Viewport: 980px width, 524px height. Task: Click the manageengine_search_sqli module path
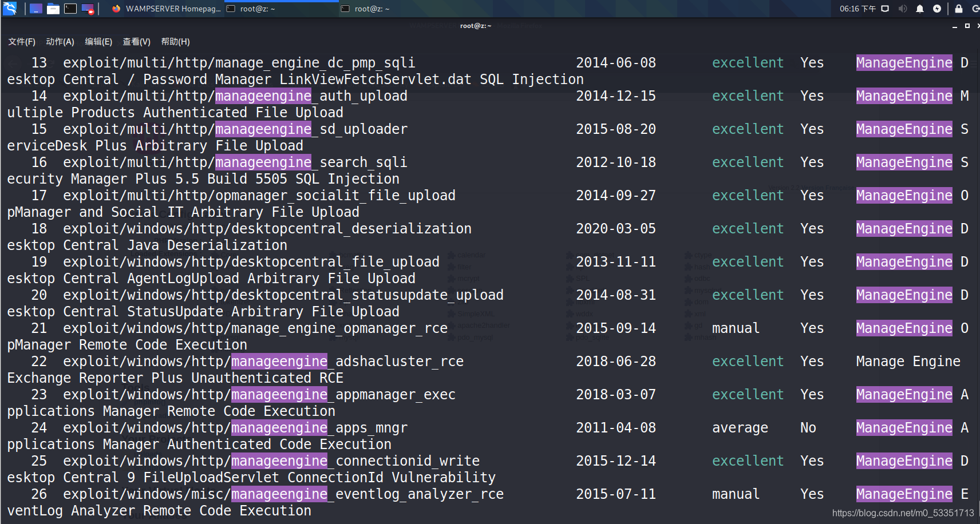pyautogui.click(x=235, y=162)
